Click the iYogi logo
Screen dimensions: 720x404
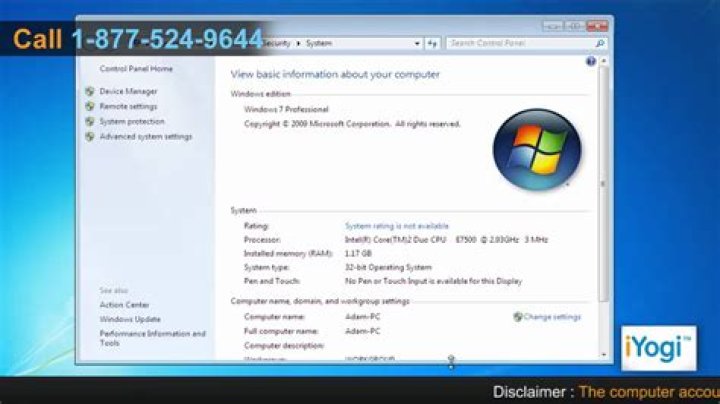point(658,348)
